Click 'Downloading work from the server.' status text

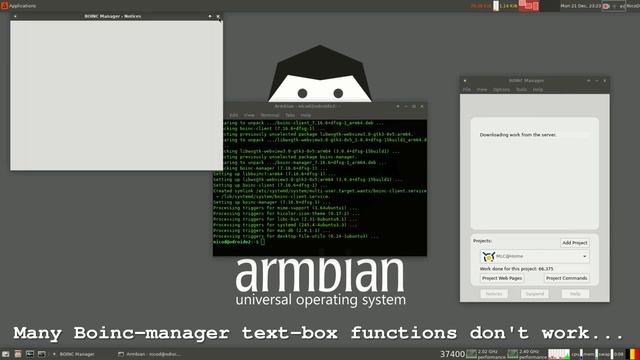pyautogui.click(x=518, y=135)
